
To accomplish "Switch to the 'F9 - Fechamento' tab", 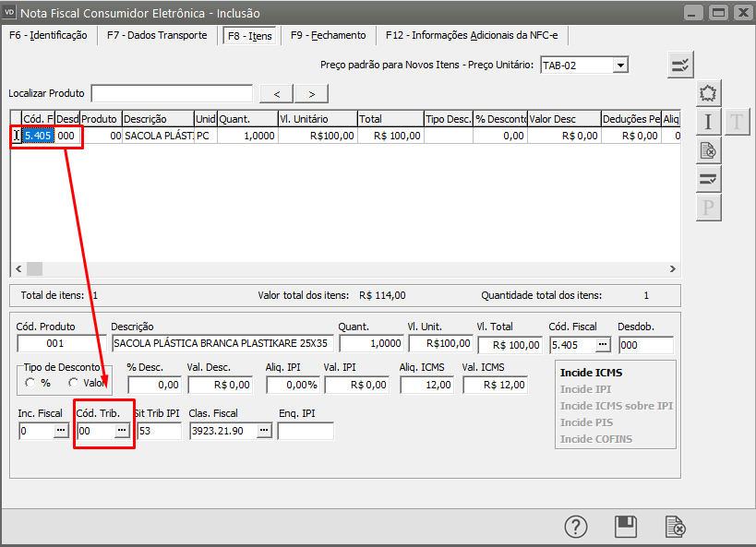I will (x=328, y=35).
